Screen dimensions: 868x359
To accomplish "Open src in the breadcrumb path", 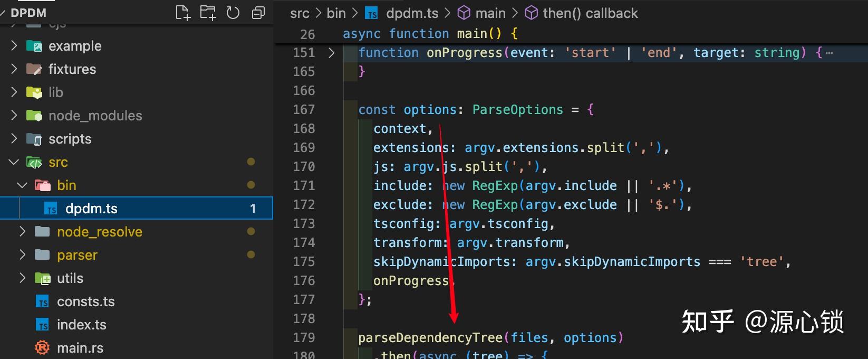I will (300, 13).
